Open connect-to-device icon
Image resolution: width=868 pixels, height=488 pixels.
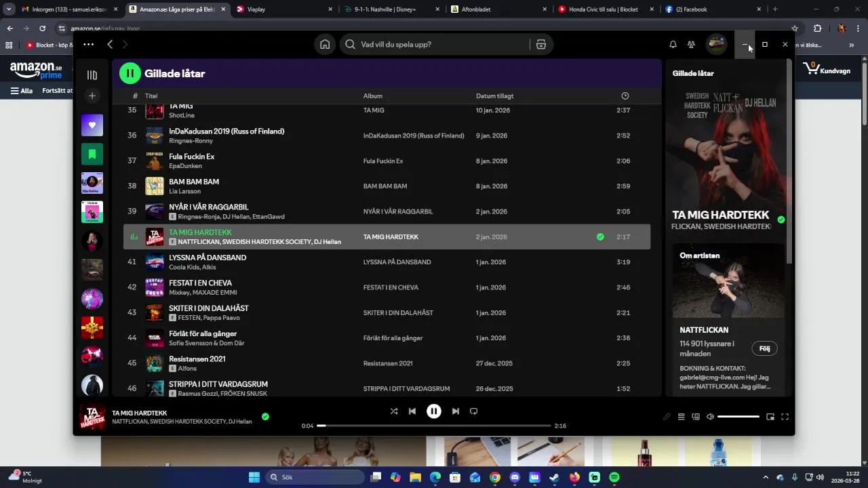point(696,417)
